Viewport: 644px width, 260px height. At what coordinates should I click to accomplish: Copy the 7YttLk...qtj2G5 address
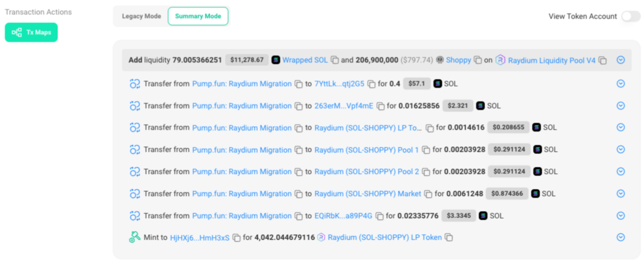coord(371,84)
